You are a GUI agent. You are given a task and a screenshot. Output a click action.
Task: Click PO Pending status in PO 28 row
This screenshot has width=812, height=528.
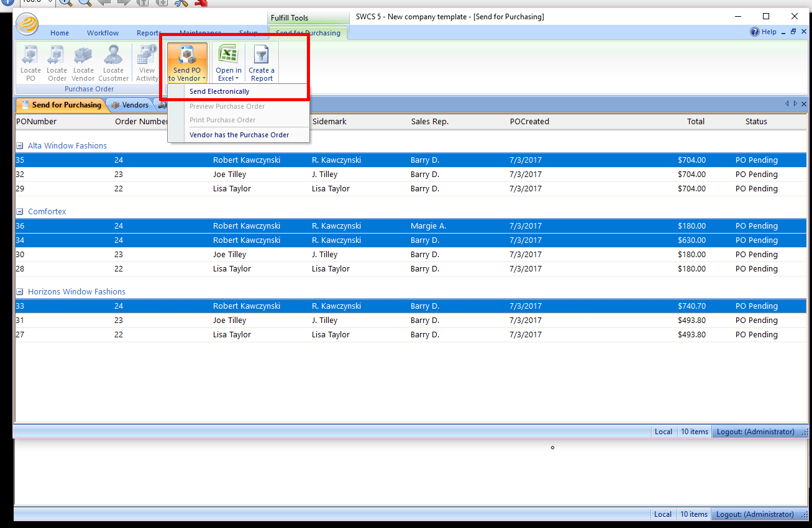(756, 269)
